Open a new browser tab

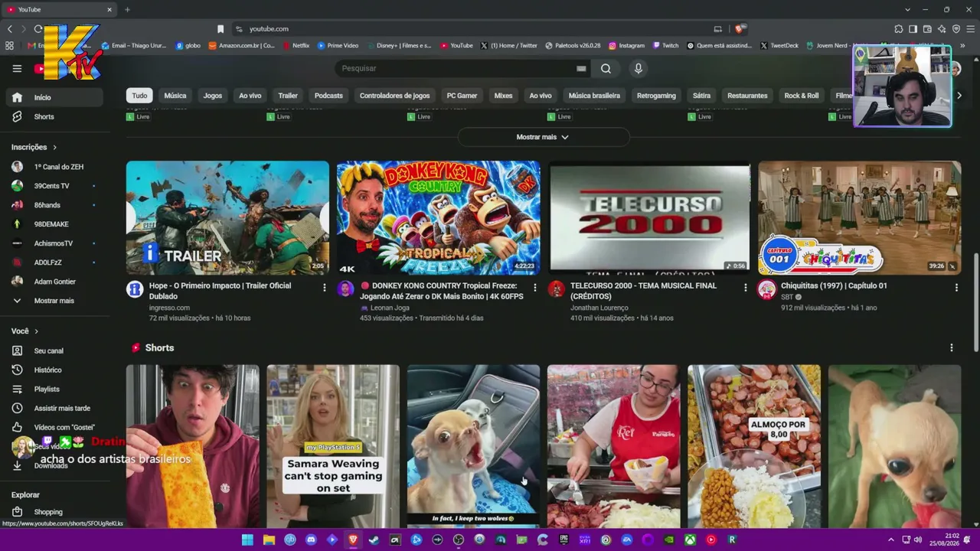[127, 9]
